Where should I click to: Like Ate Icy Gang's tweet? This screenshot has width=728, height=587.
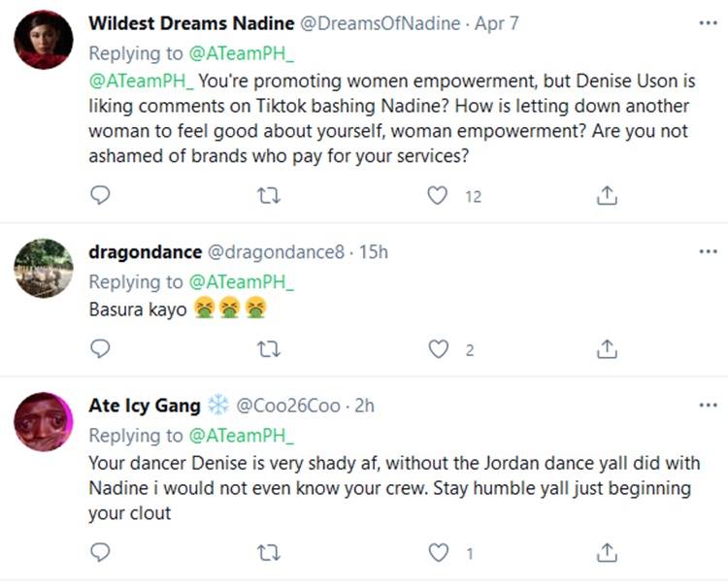point(439,553)
